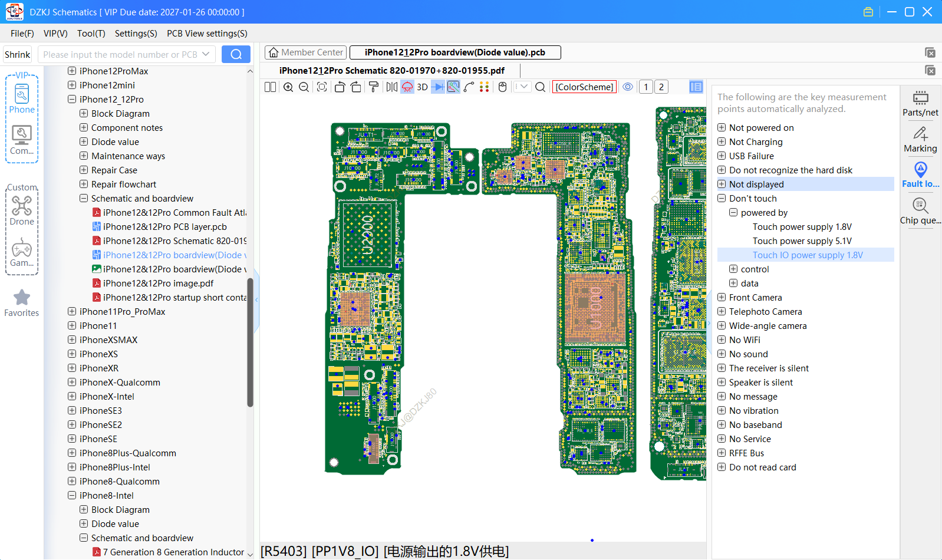This screenshot has height=560, width=942.
Task: Click the magnifier search icon in PCB toolbar
Action: tap(540, 87)
